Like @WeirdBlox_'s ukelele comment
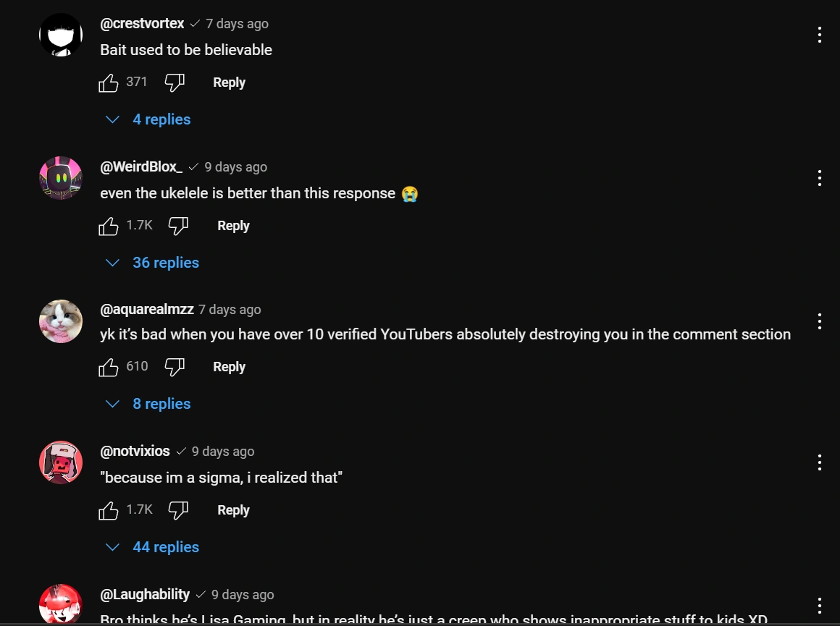Viewport: 840px width, 626px height. tap(107, 225)
